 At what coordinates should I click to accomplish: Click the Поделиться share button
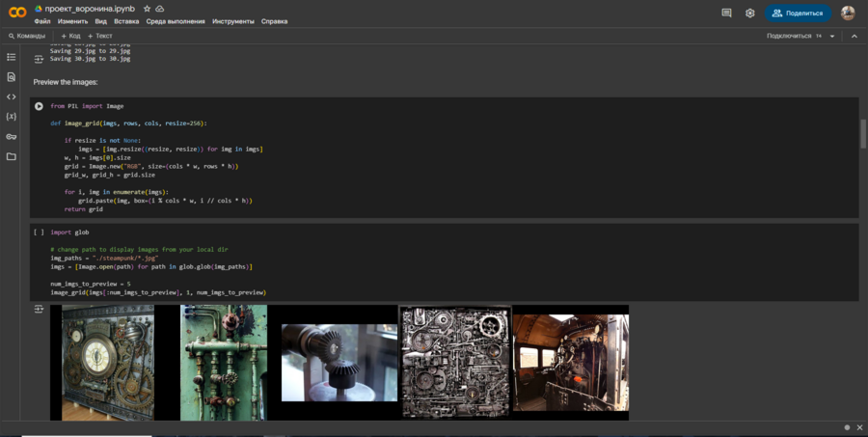pos(799,14)
